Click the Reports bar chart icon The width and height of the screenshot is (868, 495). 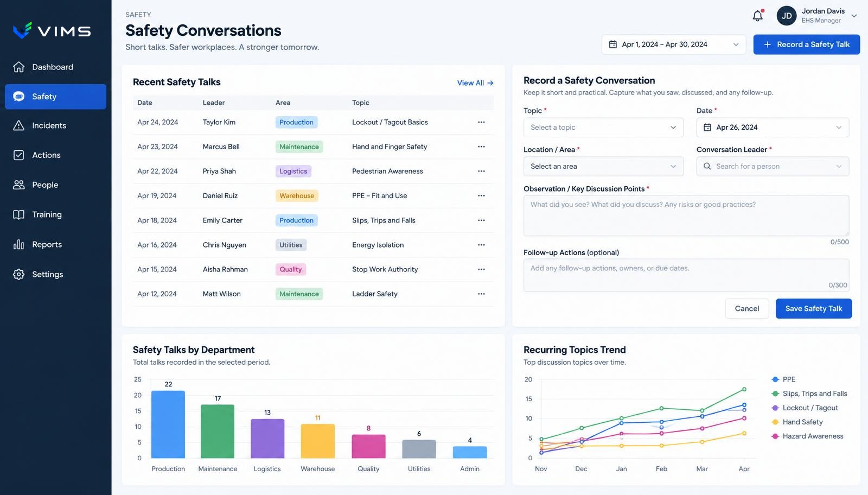[19, 244]
